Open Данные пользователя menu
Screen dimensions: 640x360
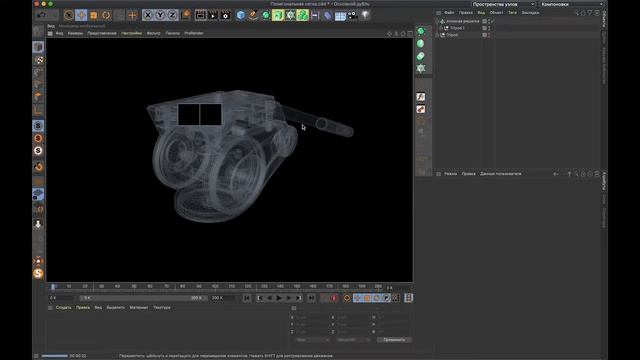pos(501,174)
